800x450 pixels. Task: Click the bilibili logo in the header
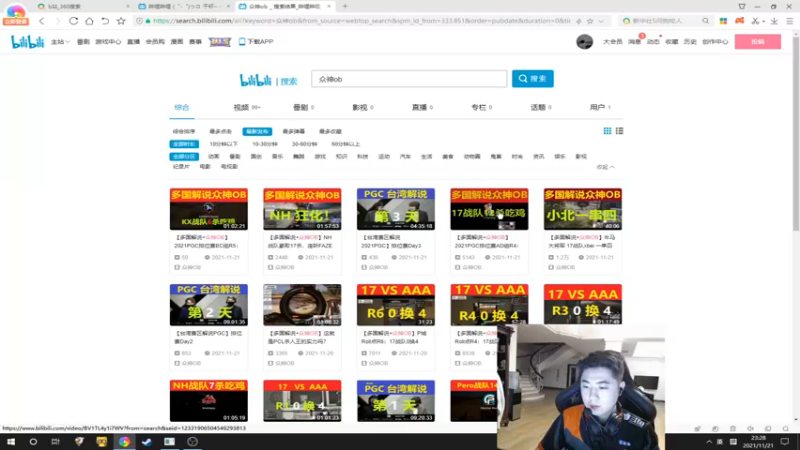(x=28, y=42)
